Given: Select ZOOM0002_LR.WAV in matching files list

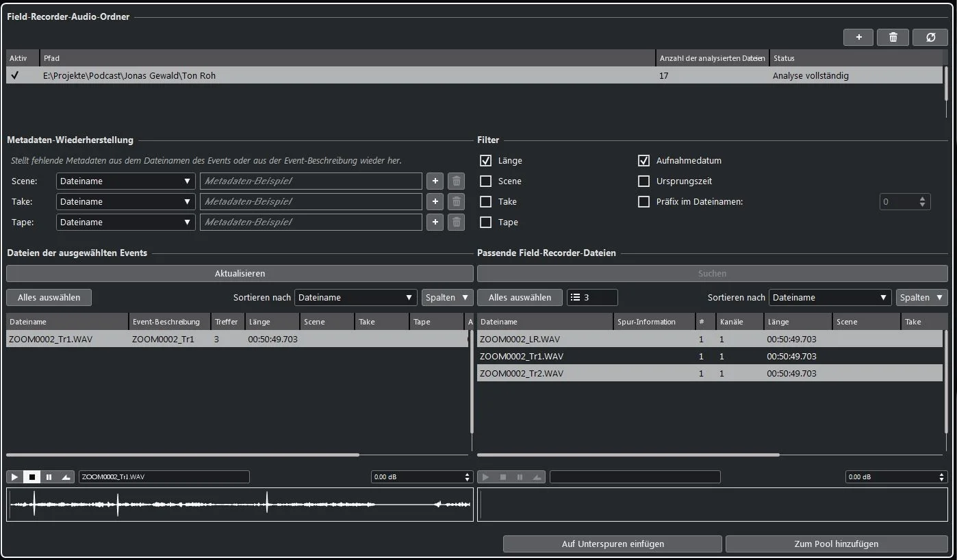Looking at the screenshot, I should pos(709,339).
